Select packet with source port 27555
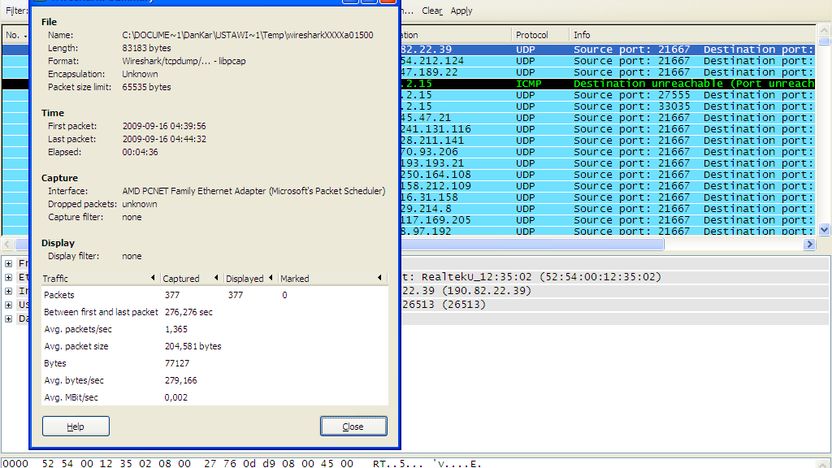This screenshot has width=832, height=468. click(x=608, y=95)
